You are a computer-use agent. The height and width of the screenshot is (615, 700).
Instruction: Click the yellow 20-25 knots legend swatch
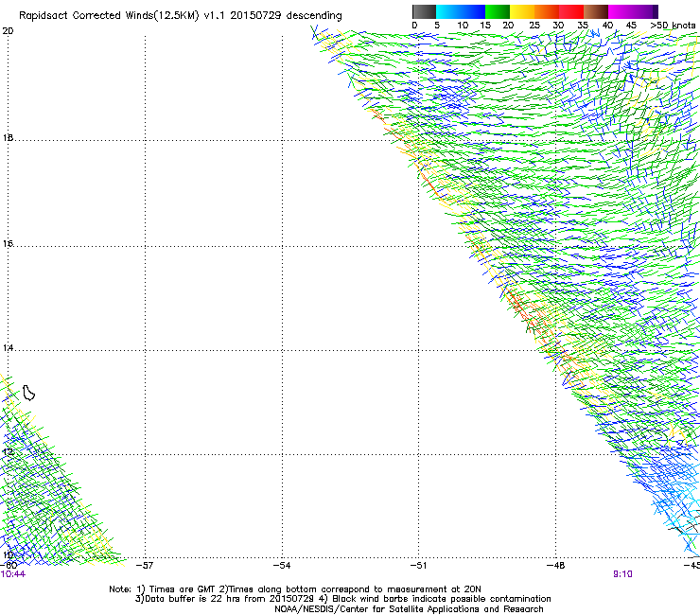click(522, 11)
